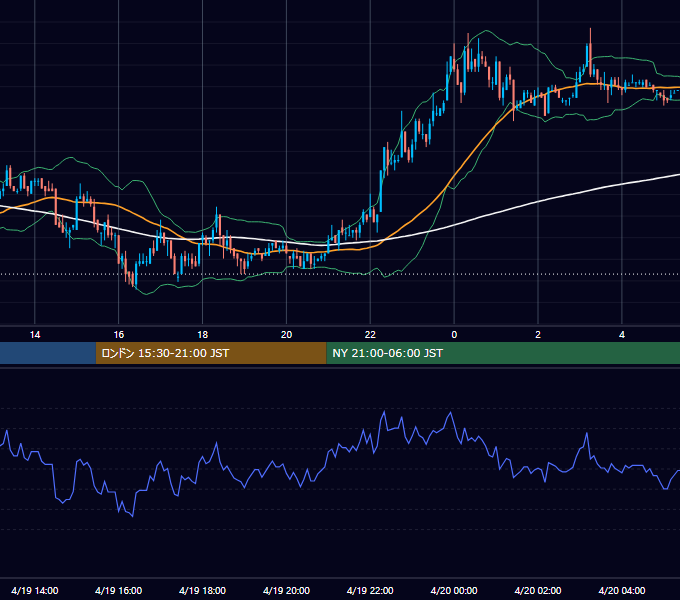Screen dimensions: 680x600
Task: Click the '4/20 00:00' time label
Action: 454,590
